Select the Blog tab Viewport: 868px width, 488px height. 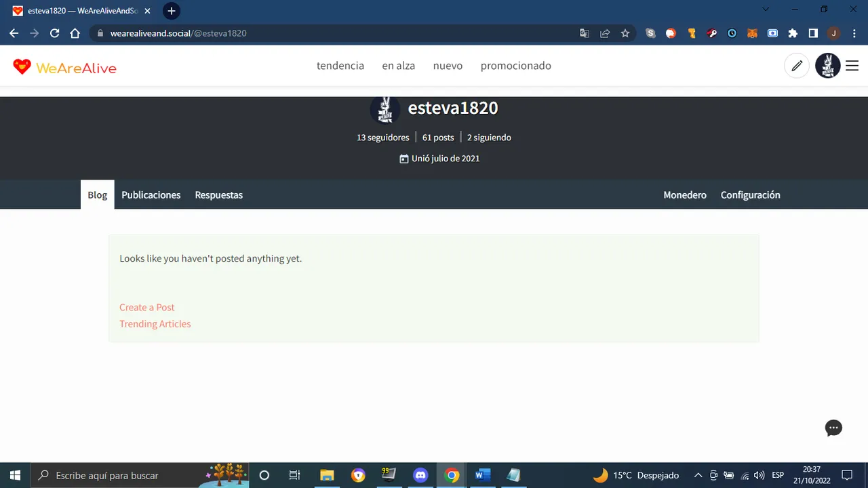coord(98,195)
